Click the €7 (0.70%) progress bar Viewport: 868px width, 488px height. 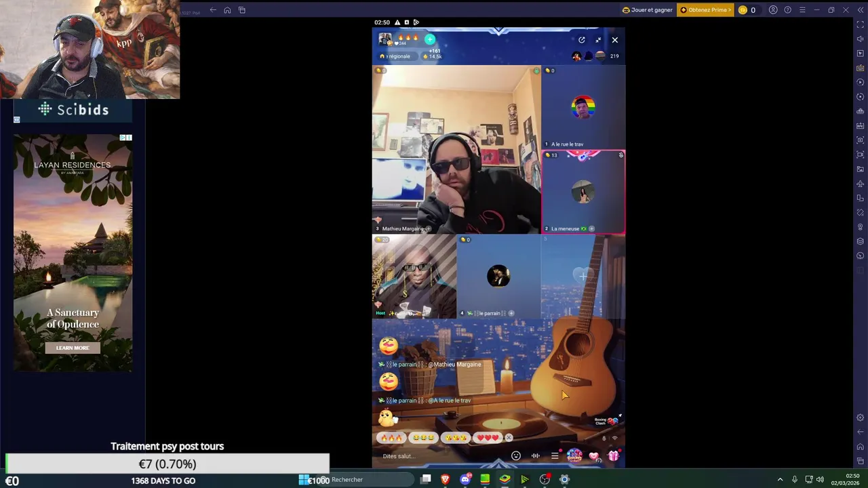(x=167, y=464)
